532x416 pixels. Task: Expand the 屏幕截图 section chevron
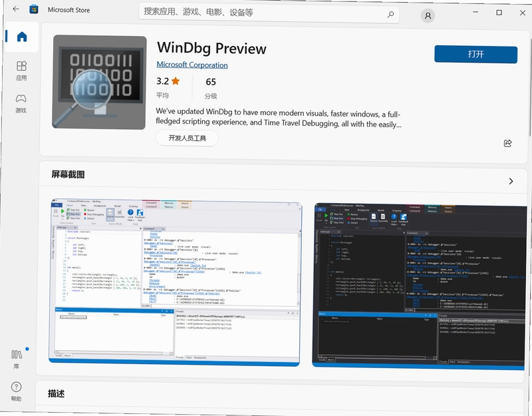pos(511,181)
